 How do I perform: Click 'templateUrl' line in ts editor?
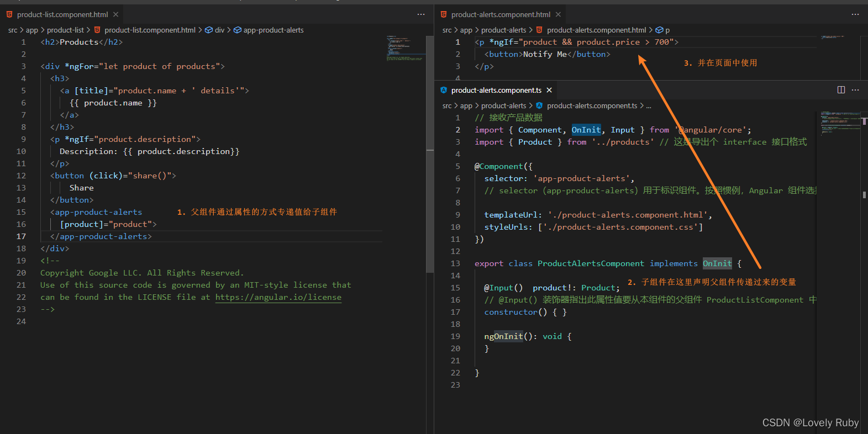tap(598, 215)
